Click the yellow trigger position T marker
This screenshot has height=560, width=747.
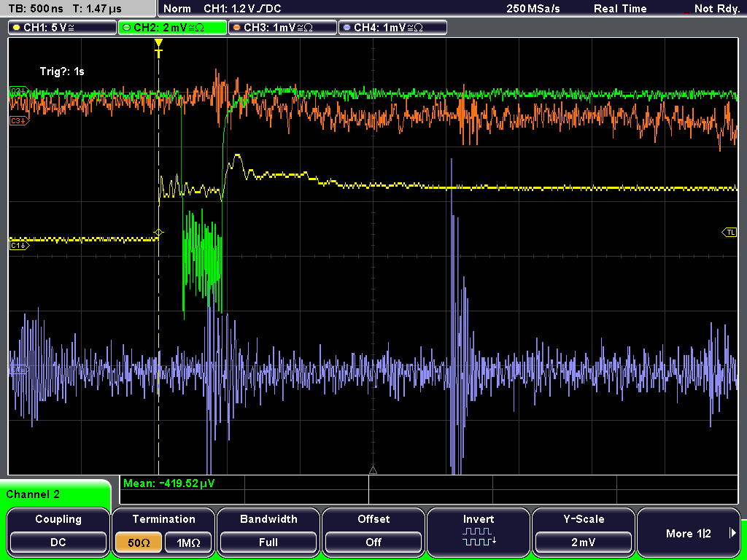click(x=158, y=48)
